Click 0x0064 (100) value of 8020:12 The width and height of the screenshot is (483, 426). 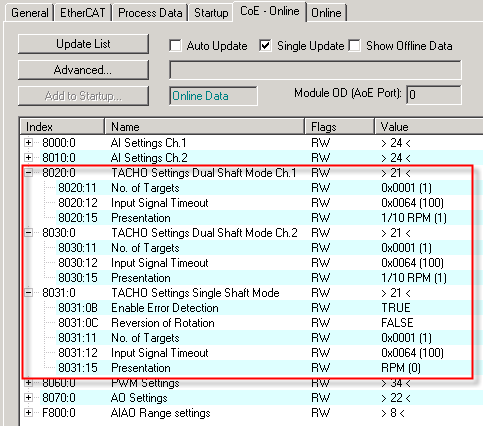click(x=412, y=203)
